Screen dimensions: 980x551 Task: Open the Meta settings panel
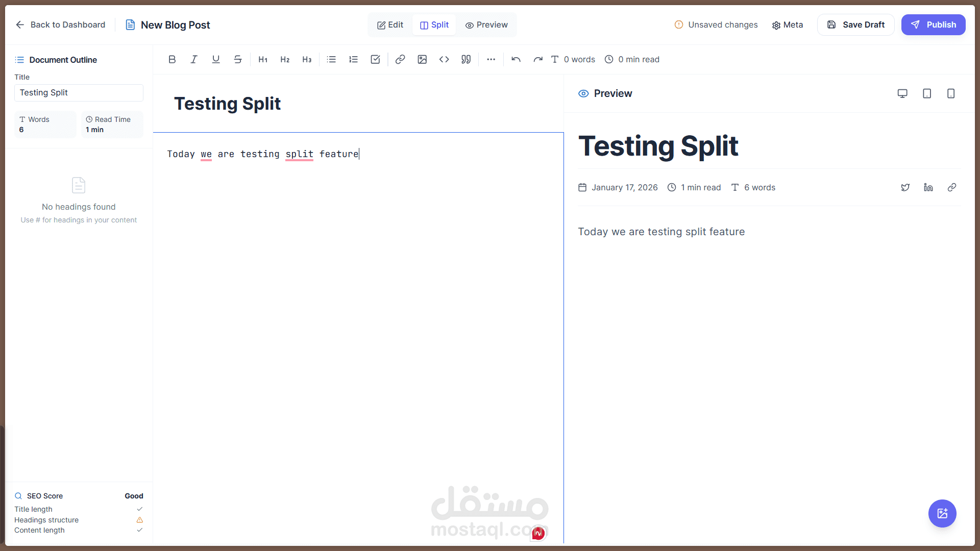[x=788, y=24]
